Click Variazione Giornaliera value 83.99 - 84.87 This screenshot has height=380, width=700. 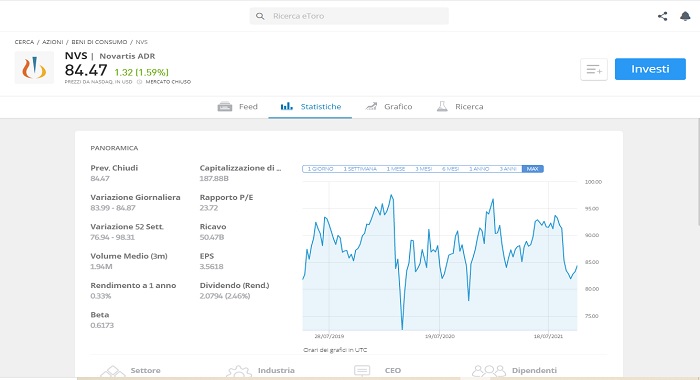pos(112,208)
